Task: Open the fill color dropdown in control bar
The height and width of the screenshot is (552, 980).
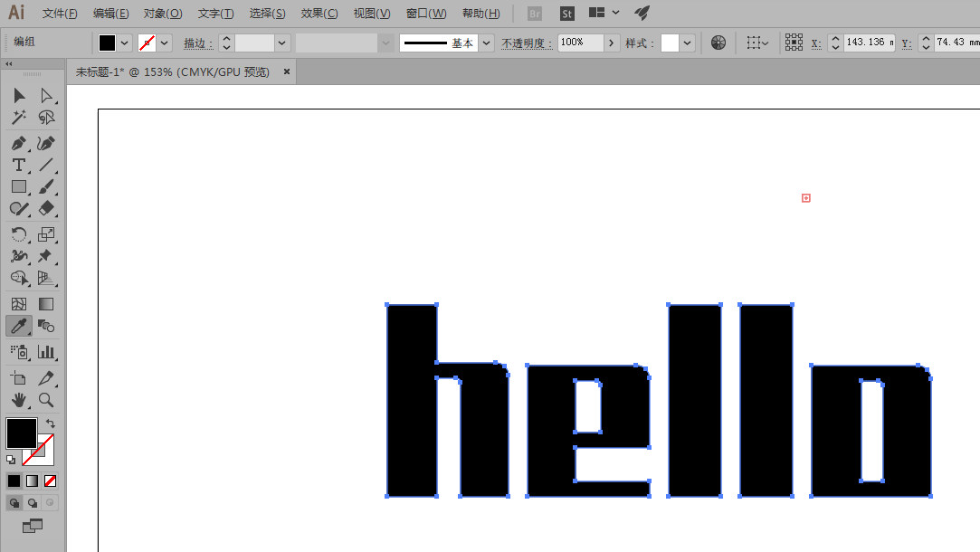Action: 124,43
